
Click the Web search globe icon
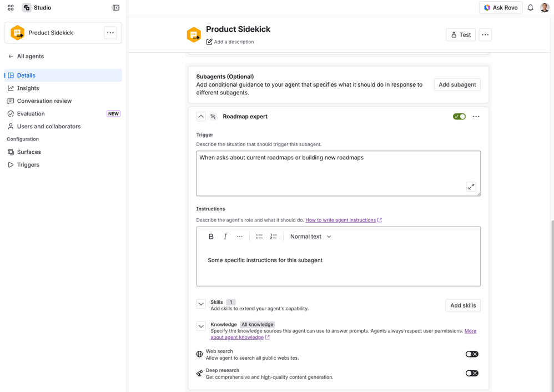[200, 354]
